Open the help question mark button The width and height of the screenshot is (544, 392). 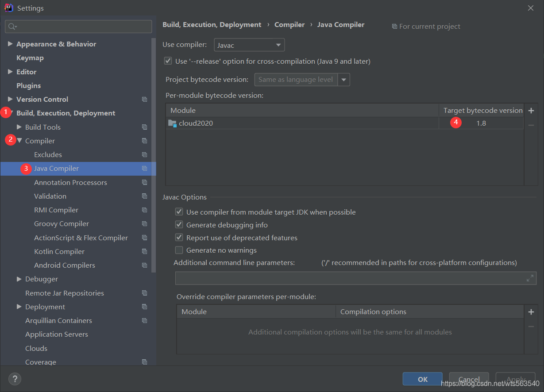(15, 379)
